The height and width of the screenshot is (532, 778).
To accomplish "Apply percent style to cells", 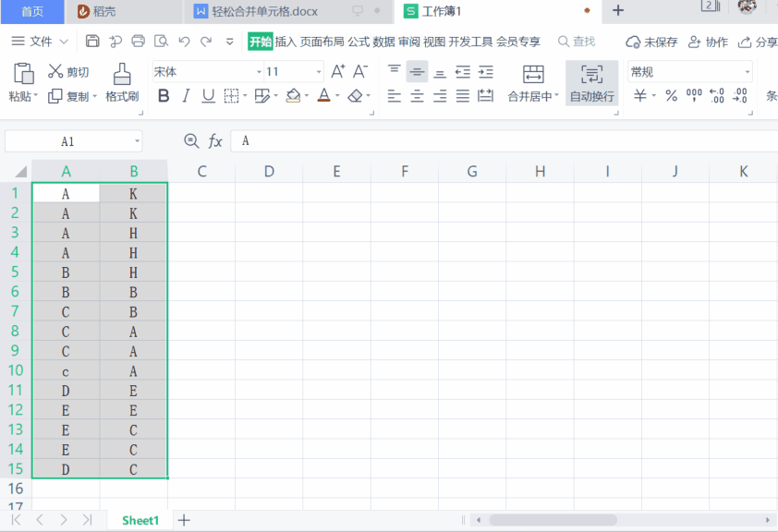I will (672, 95).
